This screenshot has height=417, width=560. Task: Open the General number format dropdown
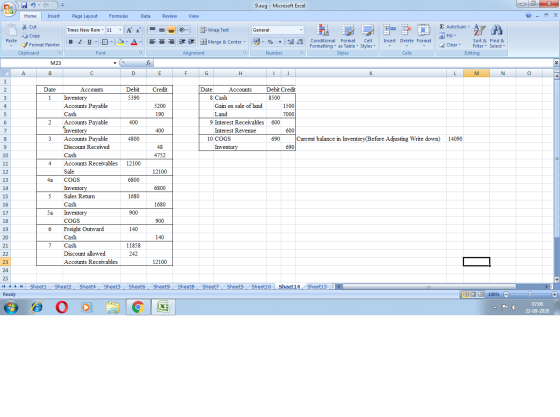coord(301,30)
